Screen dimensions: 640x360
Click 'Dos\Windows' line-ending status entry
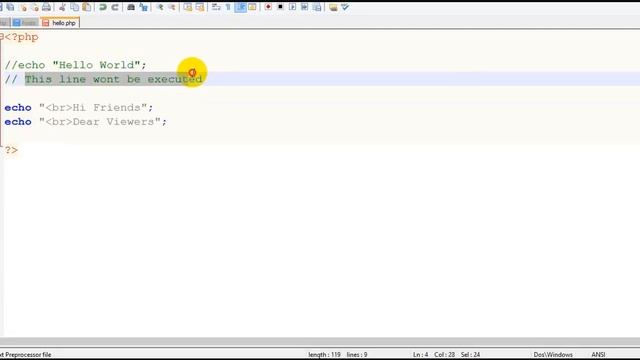point(553,355)
